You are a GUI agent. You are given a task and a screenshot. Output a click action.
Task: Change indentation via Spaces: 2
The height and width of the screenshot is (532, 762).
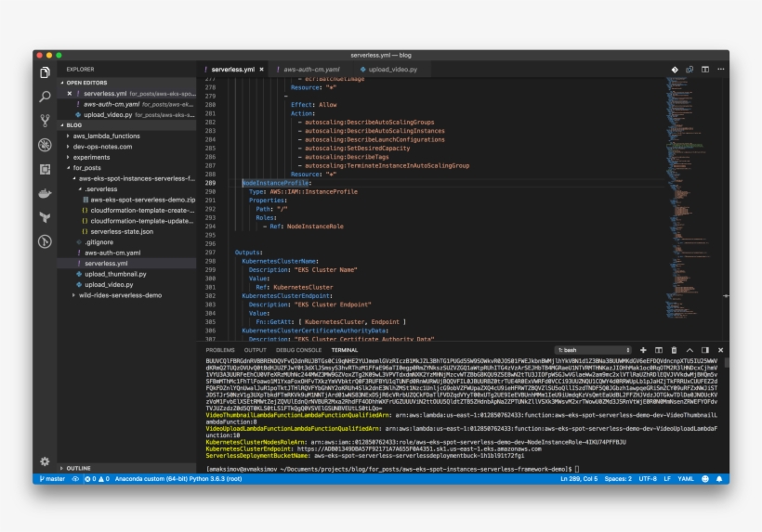tap(618, 478)
